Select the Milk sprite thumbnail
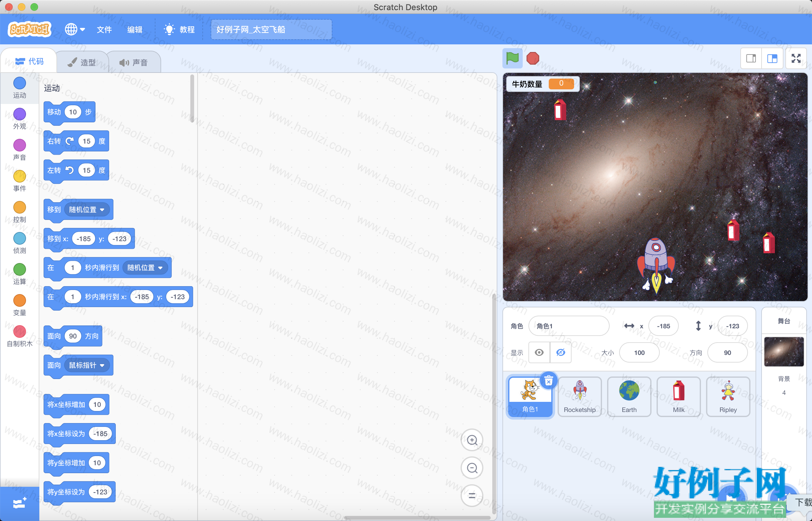Image resolution: width=812 pixels, height=521 pixels. 678,397
